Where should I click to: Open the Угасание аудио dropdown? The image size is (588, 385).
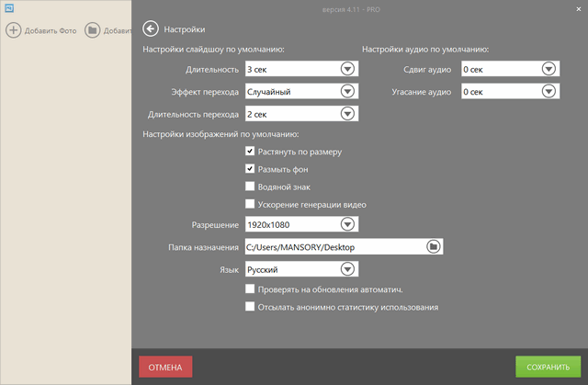click(x=548, y=92)
